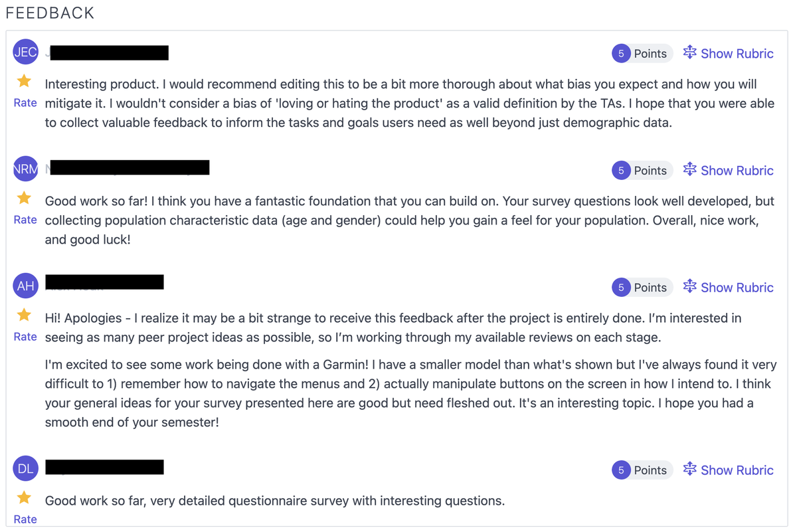Show Rubric for JEC's review
This screenshot has width=797, height=532.
(x=729, y=54)
